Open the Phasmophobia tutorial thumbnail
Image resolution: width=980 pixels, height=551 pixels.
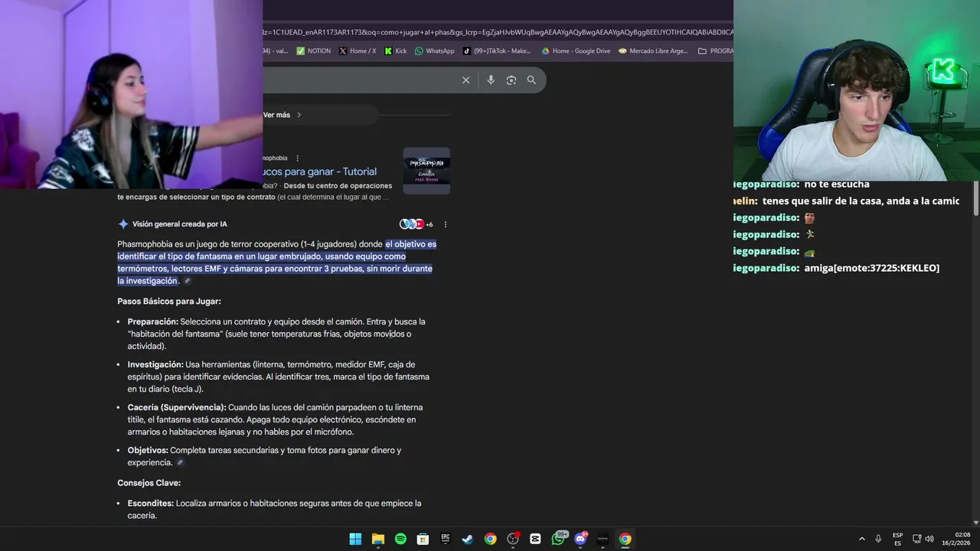426,171
